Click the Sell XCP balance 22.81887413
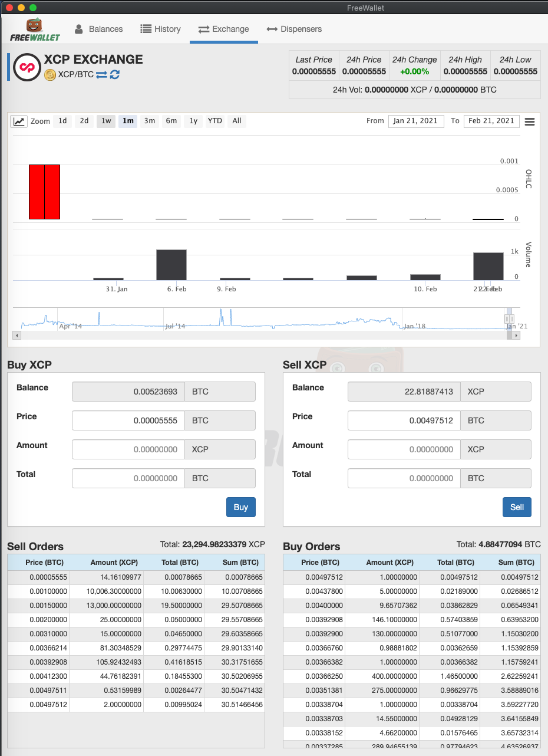The height and width of the screenshot is (756, 548). (x=404, y=392)
